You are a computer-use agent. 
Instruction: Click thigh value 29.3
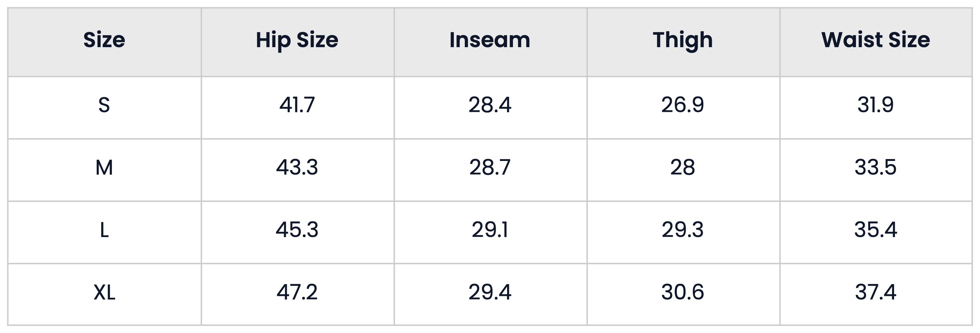point(683,230)
